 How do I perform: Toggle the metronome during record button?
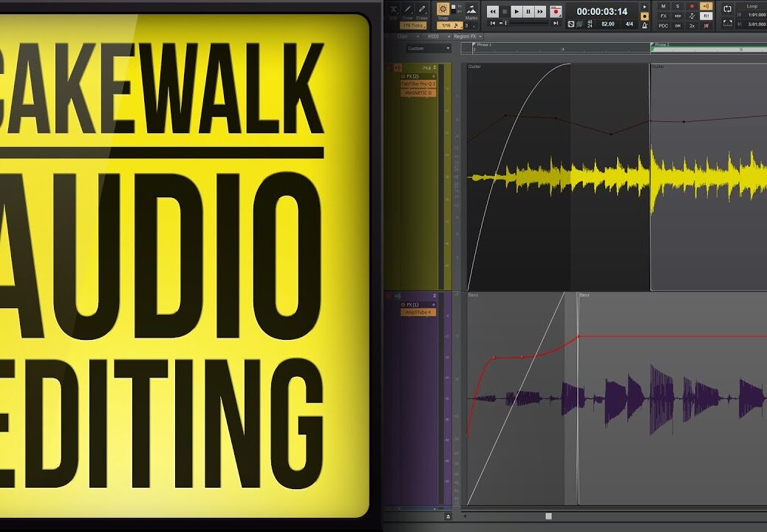(645, 16)
